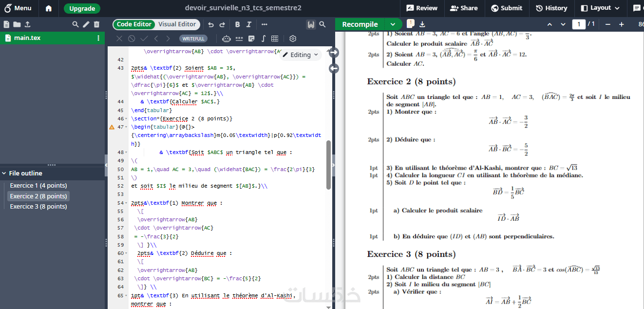Open the AI robot assistant icon
Viewport: 644px width, 309px height.
pos(226,39)
